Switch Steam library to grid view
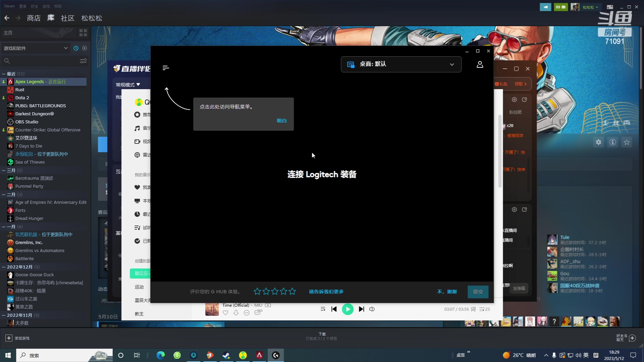Image resolution: width=644 pixels, height=362 pixels. (x=83, y=33)
